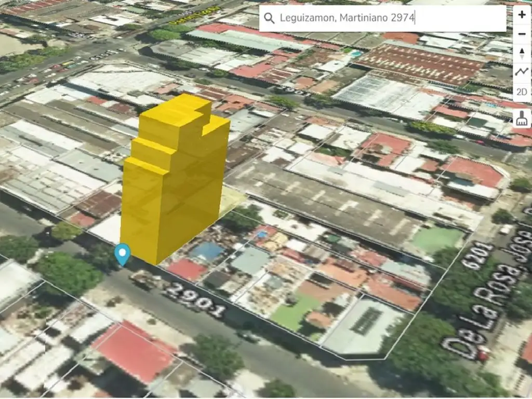Click the 2901 street number label
This screenshot has width=532, height=399.
point(194,300)
